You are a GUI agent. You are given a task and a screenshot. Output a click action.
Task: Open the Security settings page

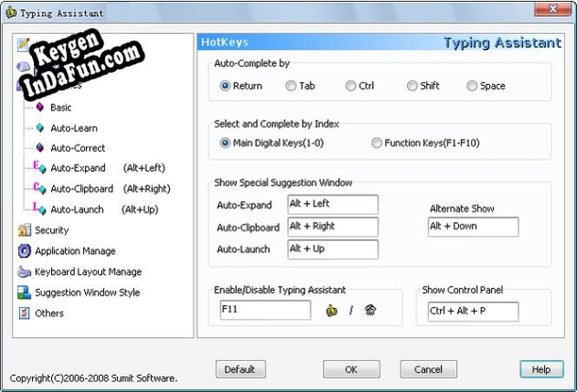pos(51,230)
